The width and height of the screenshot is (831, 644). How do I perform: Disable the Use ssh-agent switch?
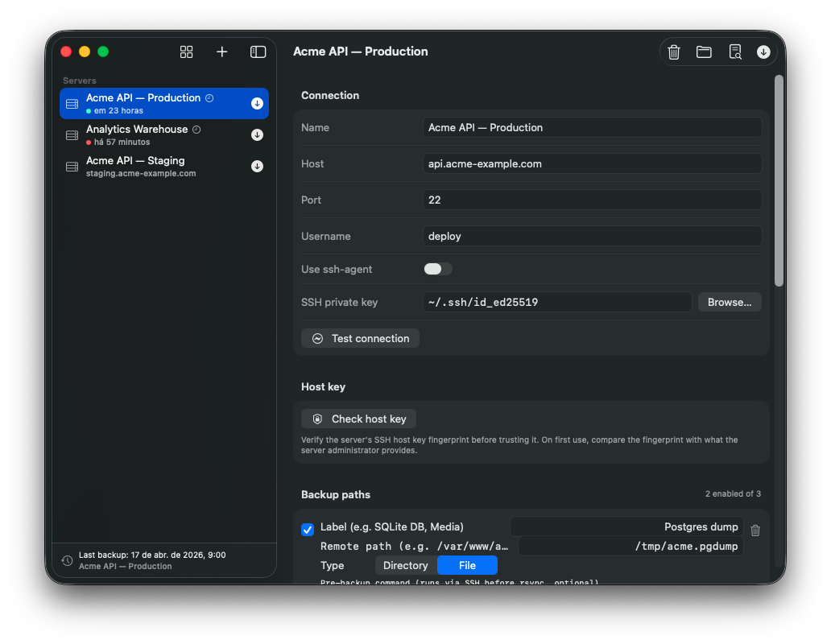[x=437, y=268]
